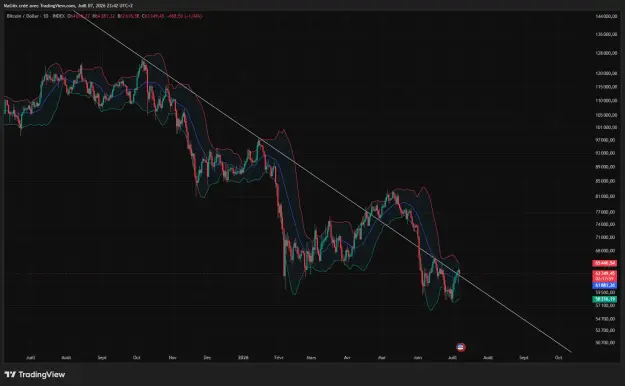Screen dimensions: 625x386
Task: Click the 93 000,00 price scale label
Action: point(606,153)
